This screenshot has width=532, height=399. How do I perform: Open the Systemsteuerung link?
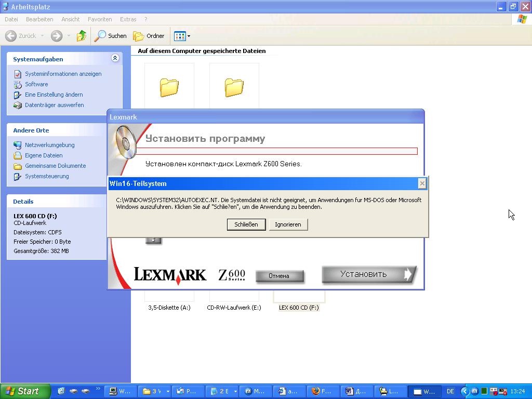coord(47,176)
